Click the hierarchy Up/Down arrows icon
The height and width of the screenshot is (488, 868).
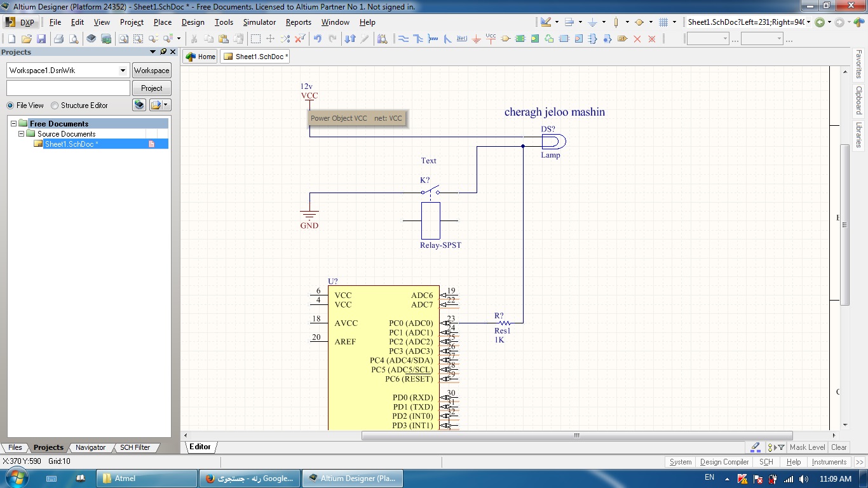(x=350, y=39)
